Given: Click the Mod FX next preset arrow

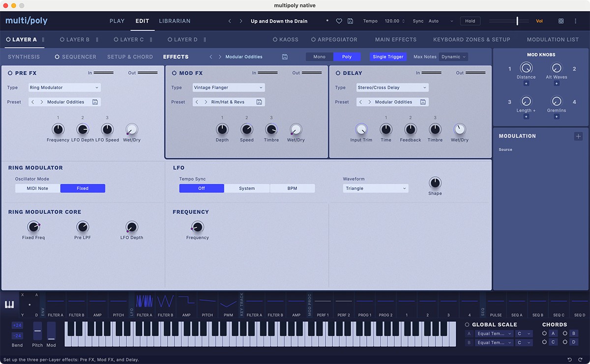Looking at the screenshot, I should [x=206, y=102].
